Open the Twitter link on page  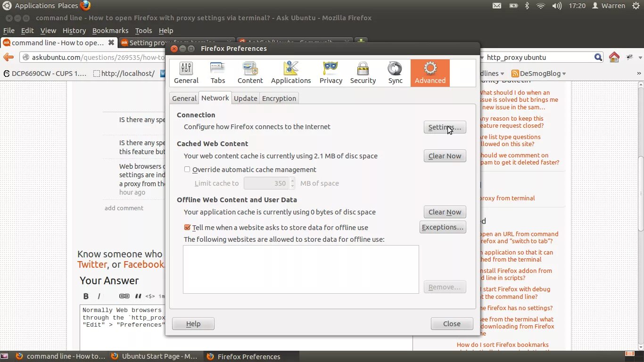tap(92, 265)
